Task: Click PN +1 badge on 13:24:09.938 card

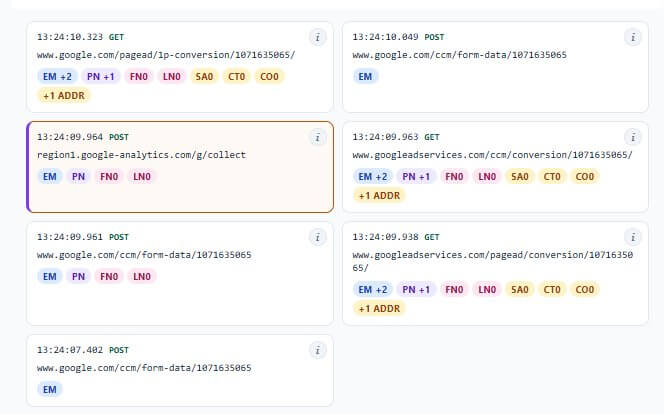Action: click(416, 290)
